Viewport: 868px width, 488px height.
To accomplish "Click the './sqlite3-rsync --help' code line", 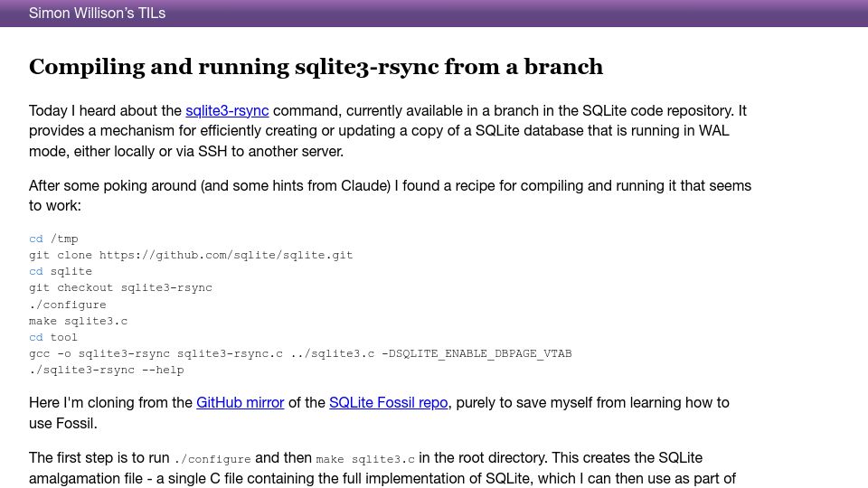I will click(x=107, y=370).
